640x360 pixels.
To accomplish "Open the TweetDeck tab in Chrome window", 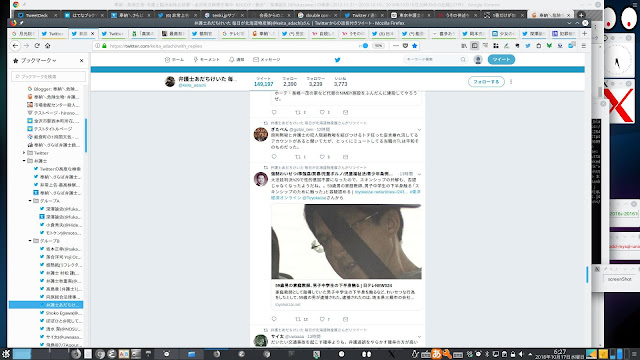I will pos(36,15).
